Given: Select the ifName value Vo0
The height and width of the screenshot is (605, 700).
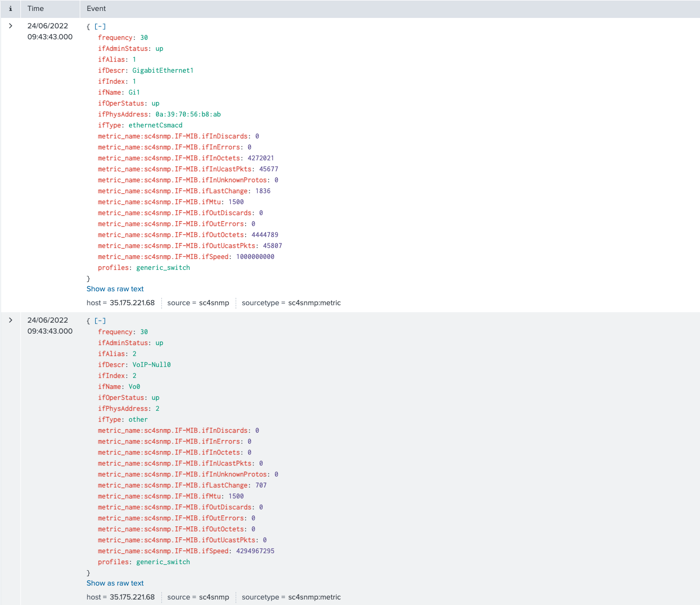Looking at the screenshot, I should [x=135, y=386].
